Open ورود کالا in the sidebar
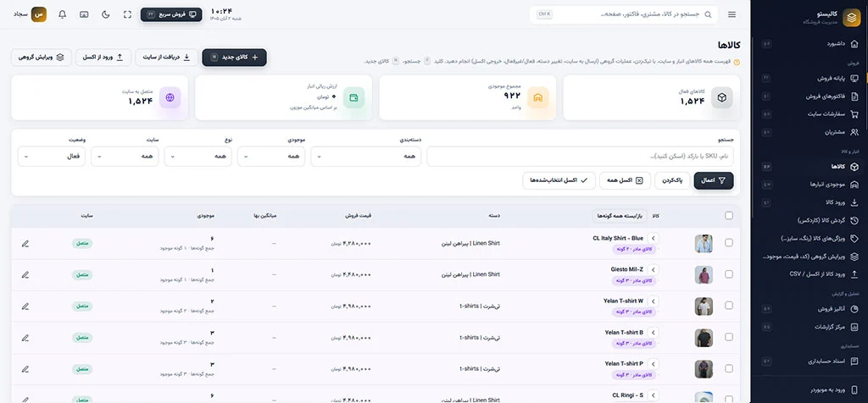868x403 pixels. point(810,202)
